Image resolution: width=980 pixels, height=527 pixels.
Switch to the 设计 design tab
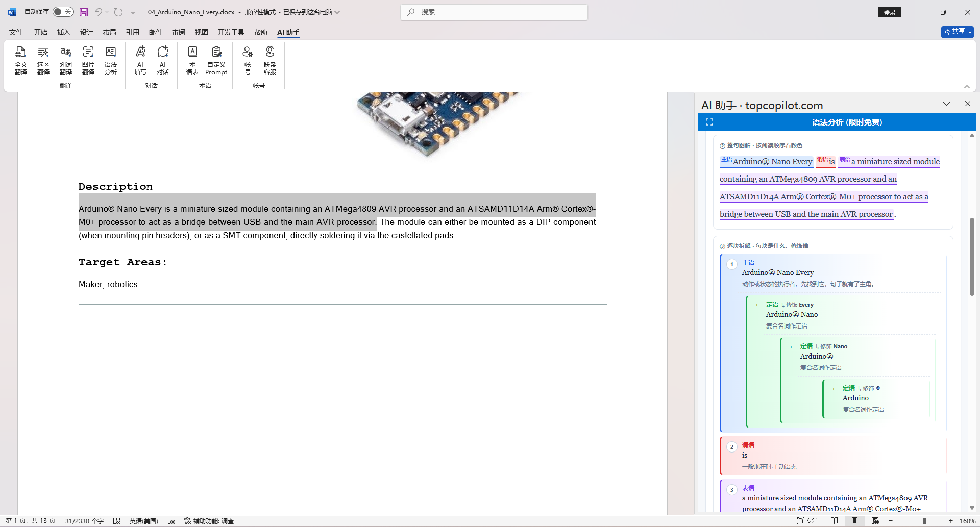[87, 32]
